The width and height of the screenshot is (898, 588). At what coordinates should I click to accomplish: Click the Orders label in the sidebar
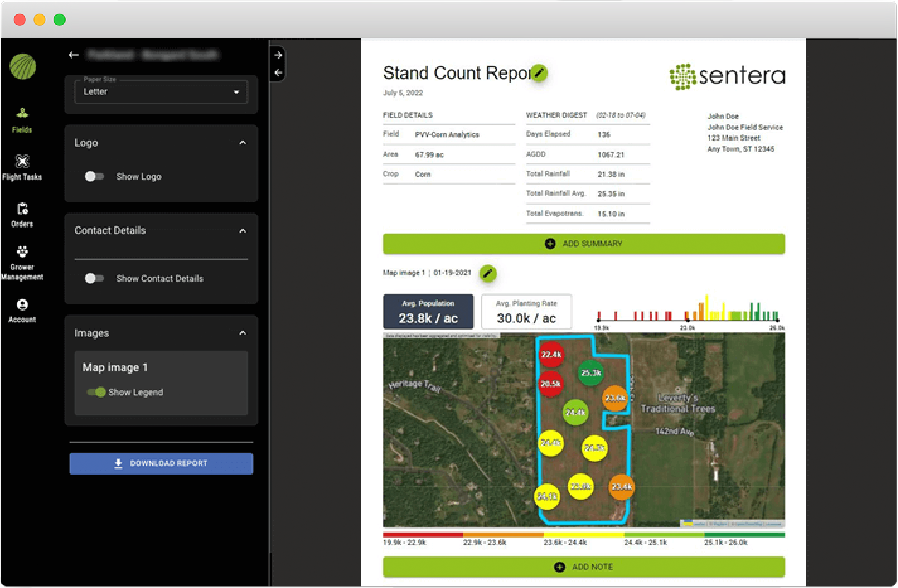coord(22,224)
